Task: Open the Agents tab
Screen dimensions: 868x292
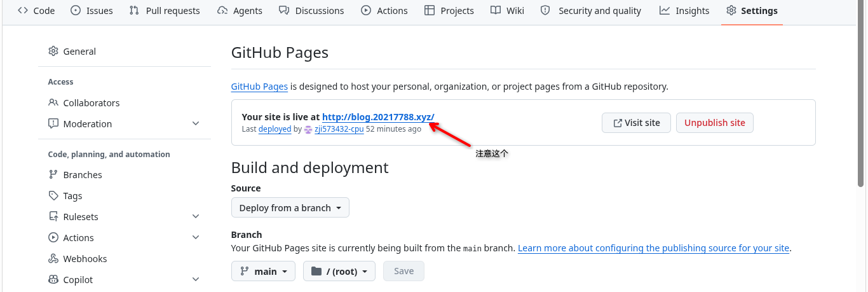Action: (240, 11)
